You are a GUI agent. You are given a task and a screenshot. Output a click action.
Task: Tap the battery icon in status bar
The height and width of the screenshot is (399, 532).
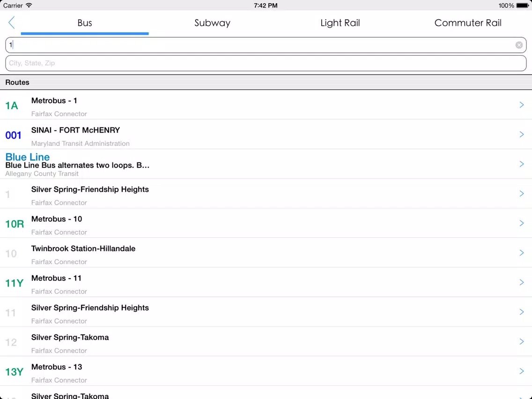522,6
